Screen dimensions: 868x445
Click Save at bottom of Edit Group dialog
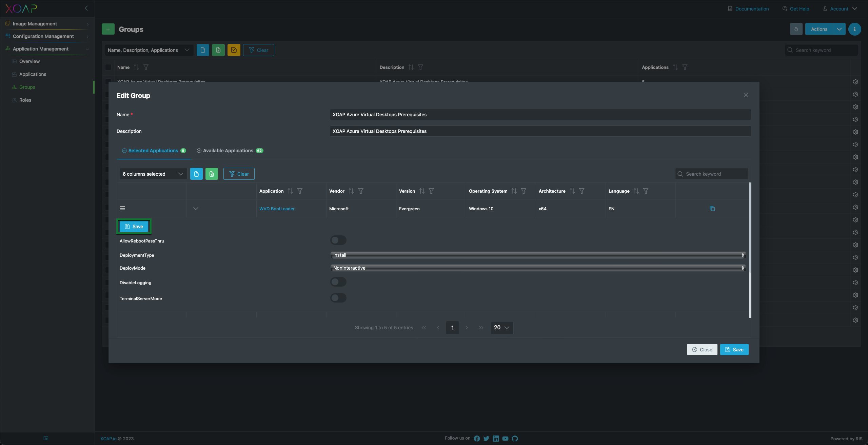coord(734,350)
